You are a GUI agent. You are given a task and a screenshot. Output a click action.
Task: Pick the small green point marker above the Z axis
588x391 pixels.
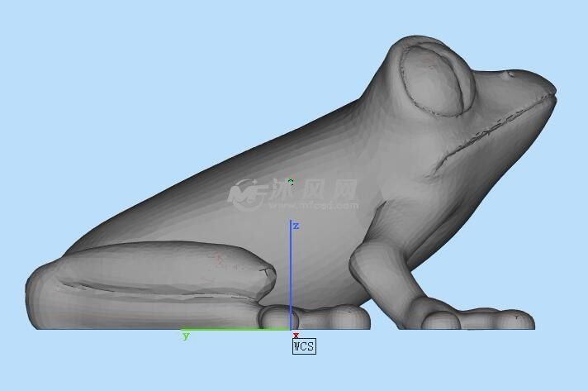(291, 181)
